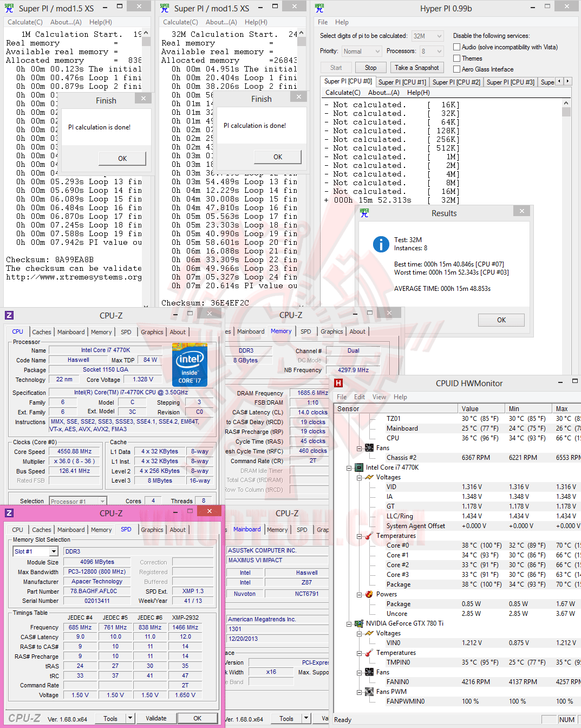Click the NVIDIA GeForce GTX 780 Ti card icon
This screenshot has width=581, height=728.
[x=359, y=623]
